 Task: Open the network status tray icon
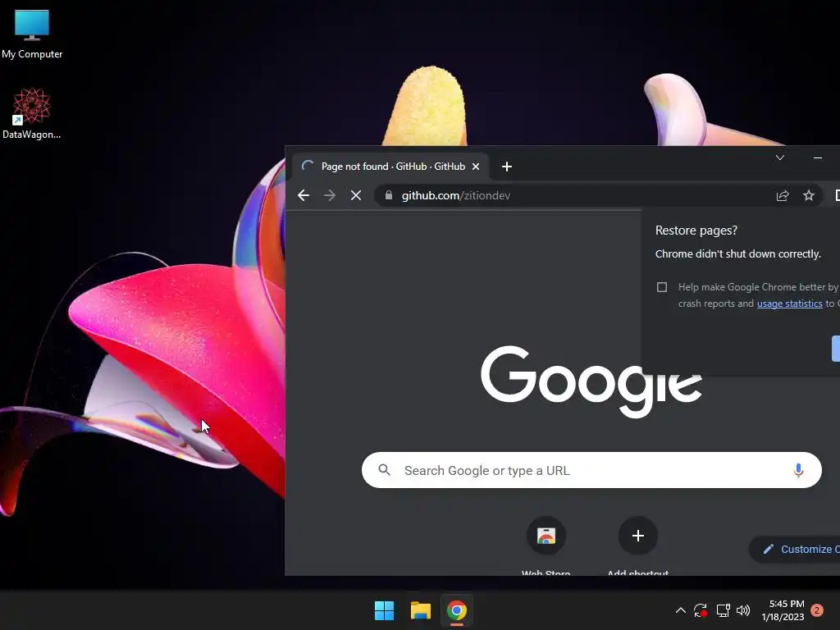[723, 610]
